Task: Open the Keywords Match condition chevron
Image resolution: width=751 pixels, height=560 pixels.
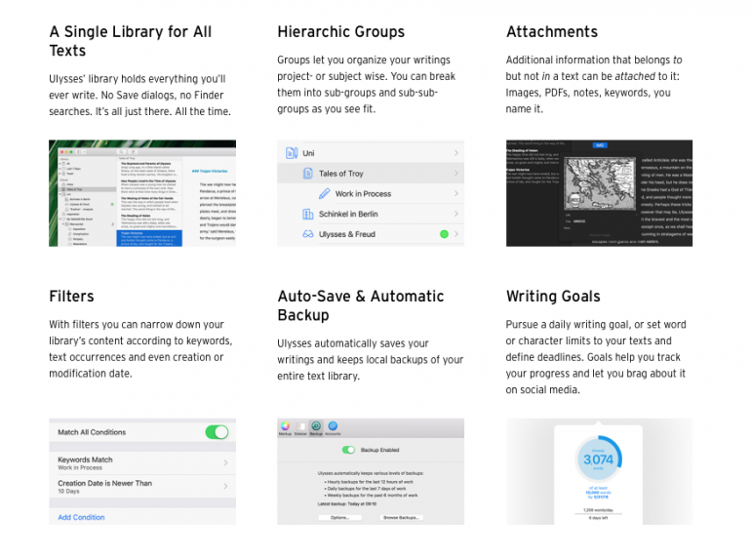Action: 225,462
